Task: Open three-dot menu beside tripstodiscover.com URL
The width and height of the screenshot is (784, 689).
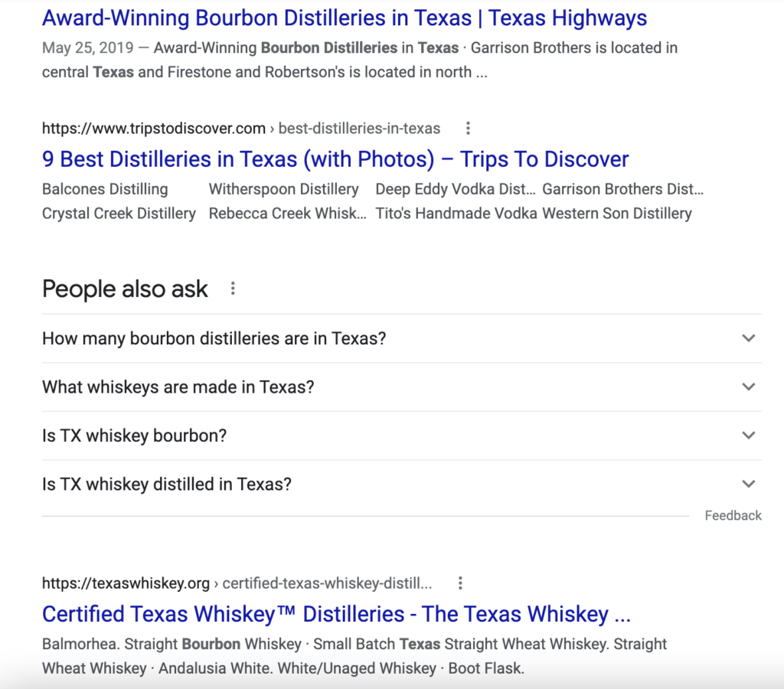Action: click(468, 129)
